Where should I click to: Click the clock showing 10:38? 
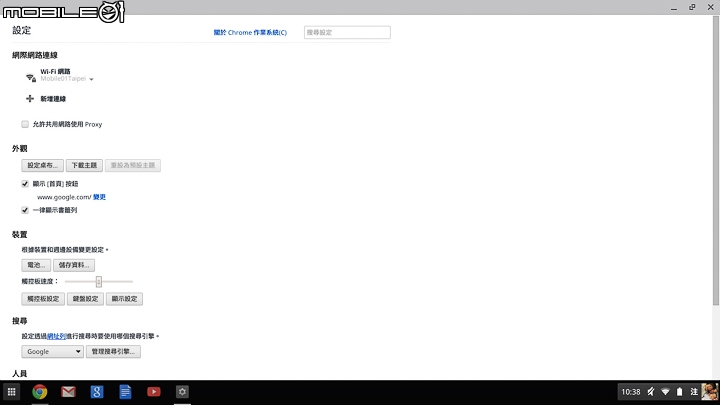point(630,392)
